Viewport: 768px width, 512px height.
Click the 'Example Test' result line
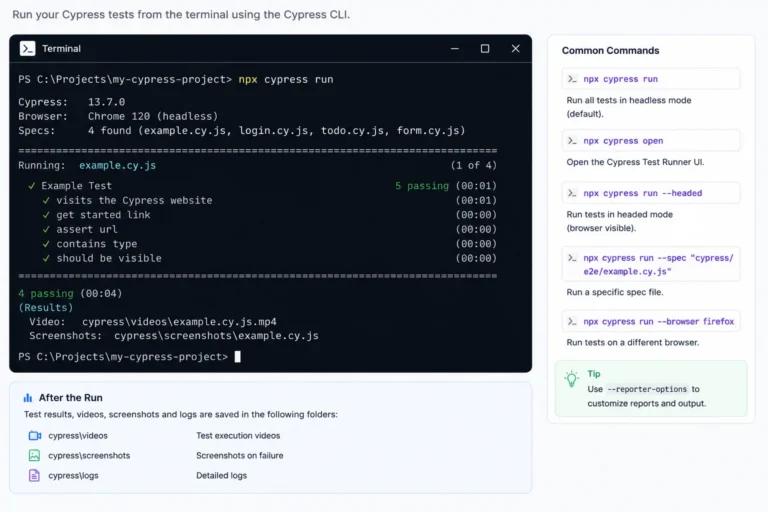[x=76, y=186]
